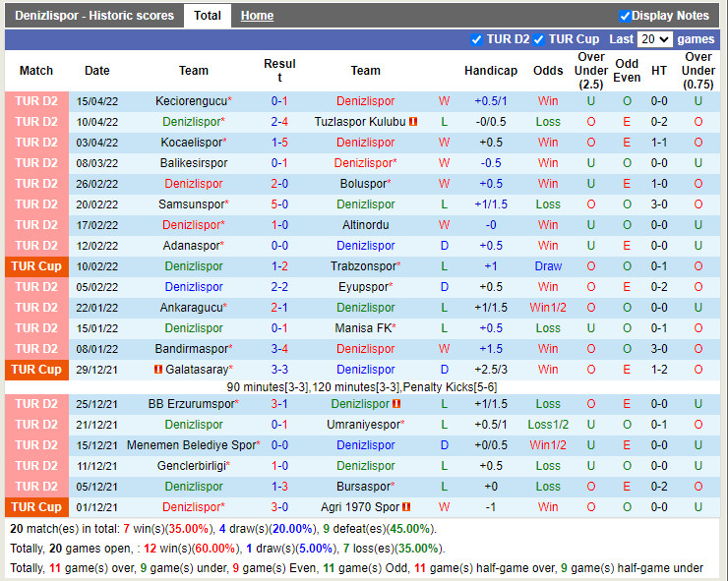
Task: Click the TUR Cup label on 10/02/22
Action: tap(36, 266)
